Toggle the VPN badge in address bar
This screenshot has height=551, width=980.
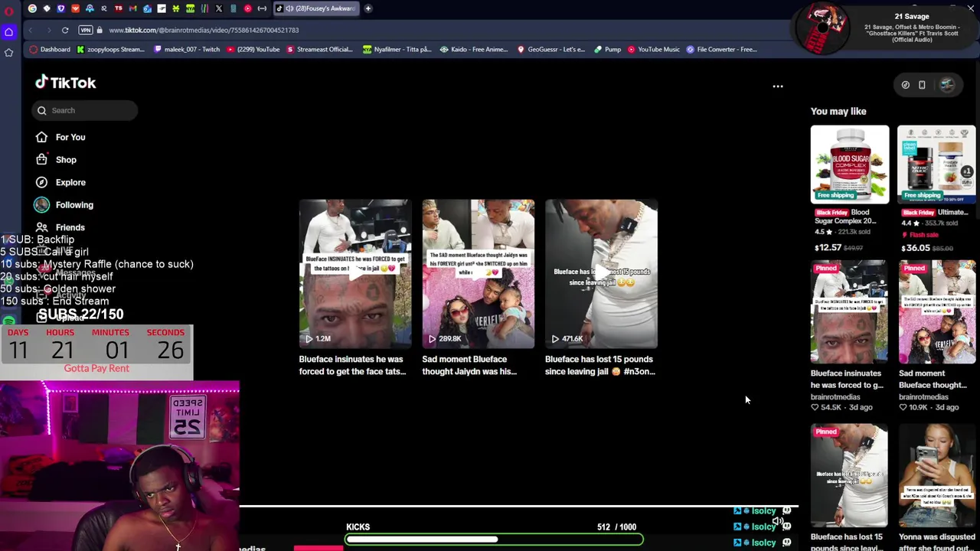tap(85, 30)
